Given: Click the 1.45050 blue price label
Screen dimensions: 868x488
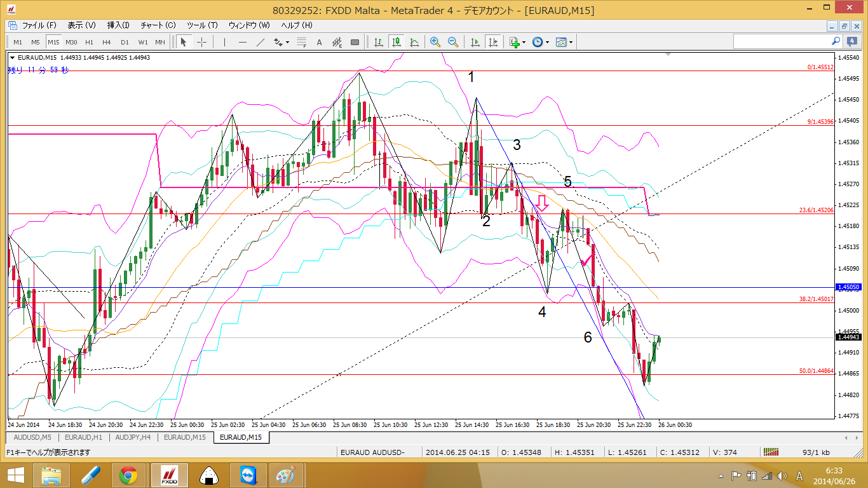Looking at the screenshot, I should [x=848, y=287].
